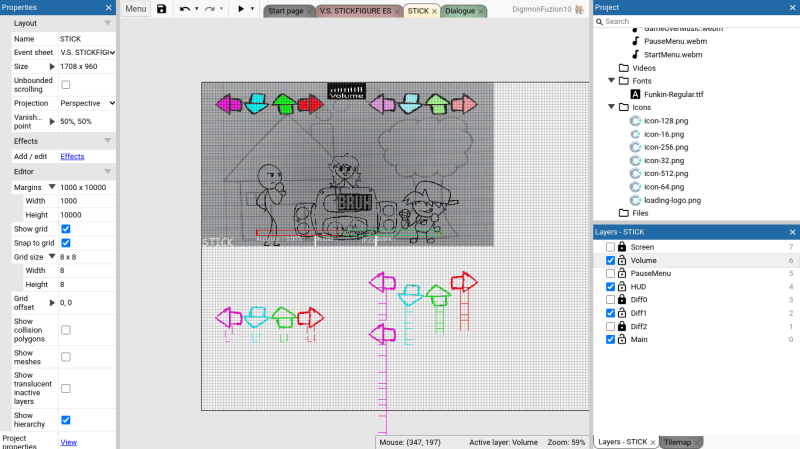Collapse the Icons folder

(611, 107)
